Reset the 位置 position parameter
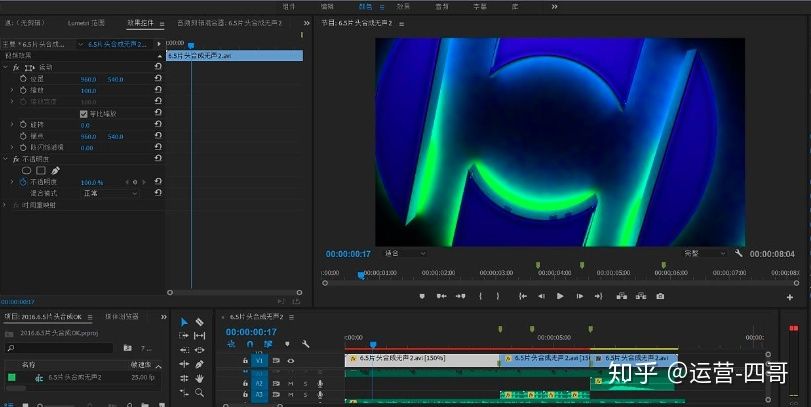The image size is (811, 407). click(158, 79)
